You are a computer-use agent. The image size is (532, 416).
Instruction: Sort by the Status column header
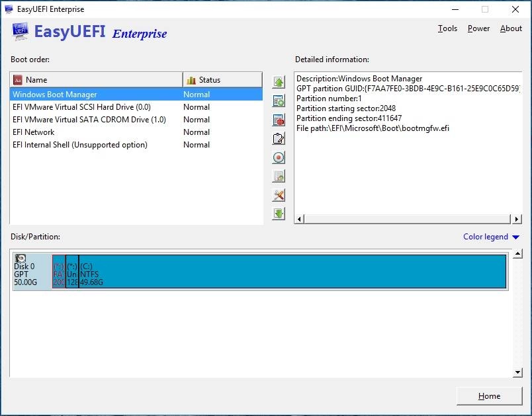coord(222,80)
